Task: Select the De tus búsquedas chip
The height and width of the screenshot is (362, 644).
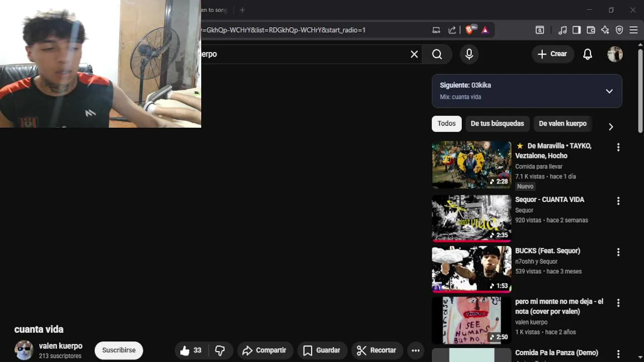Action: point(497,124)
